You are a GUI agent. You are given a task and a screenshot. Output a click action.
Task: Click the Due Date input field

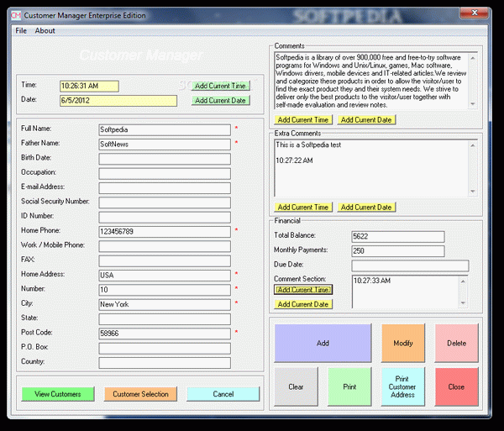[x=410, y=265]
